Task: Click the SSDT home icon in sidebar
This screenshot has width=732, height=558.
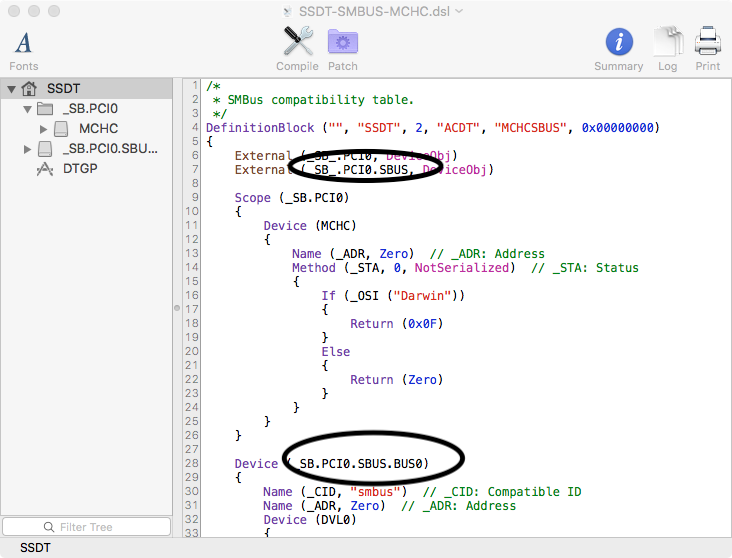Action: click(30, 88)
